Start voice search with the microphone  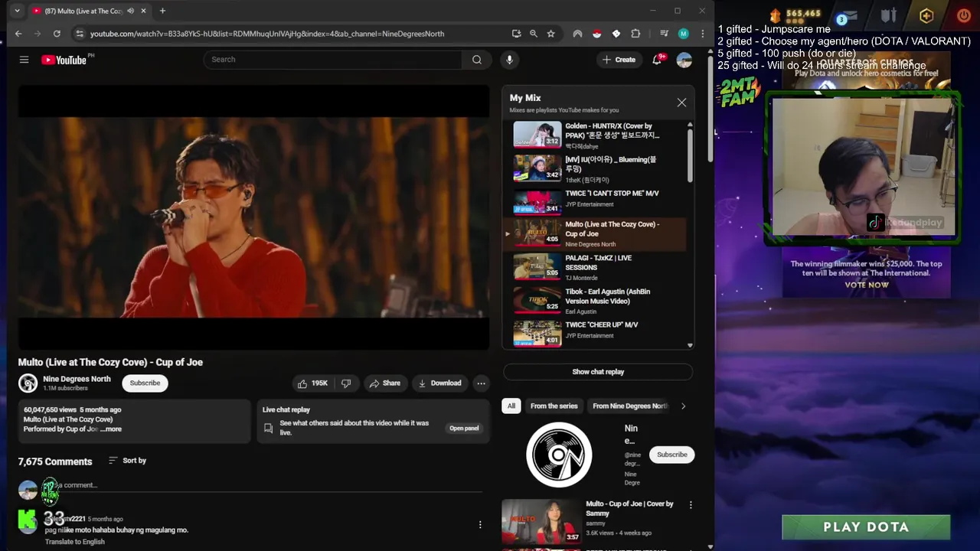click(x=509, y=60)
